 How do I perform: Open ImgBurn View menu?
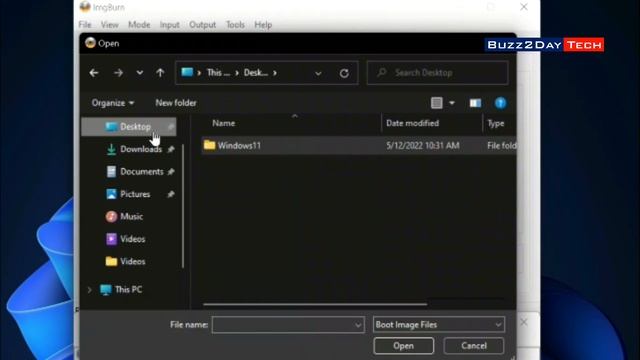(x=110, y=25)
